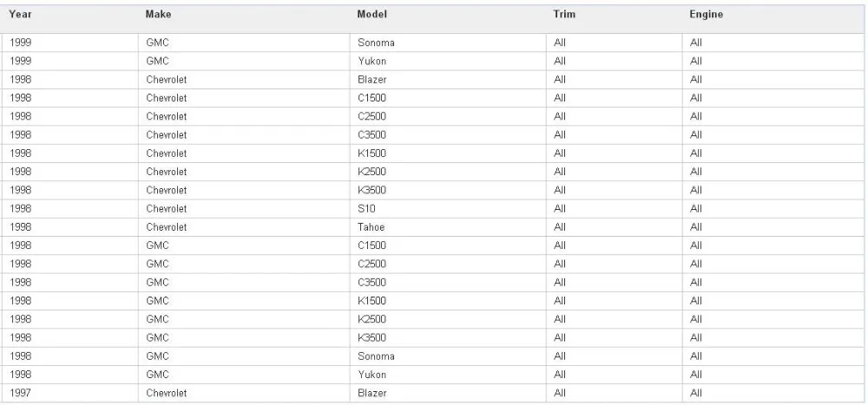The height and width of the screenshot is (405, 868).
Task: Select the Chevrolet K3500 model cell
Action: click(372, 190)
